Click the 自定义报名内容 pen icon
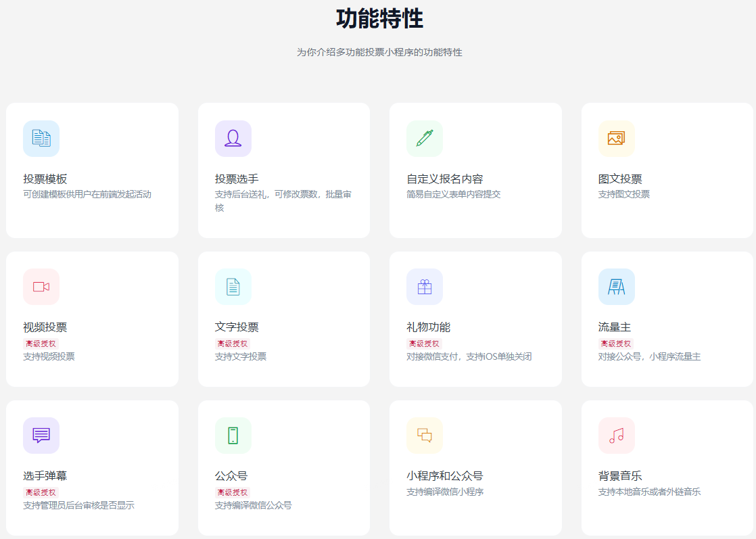The height and width of the screenshot is (539, 756). click(425, 139)
